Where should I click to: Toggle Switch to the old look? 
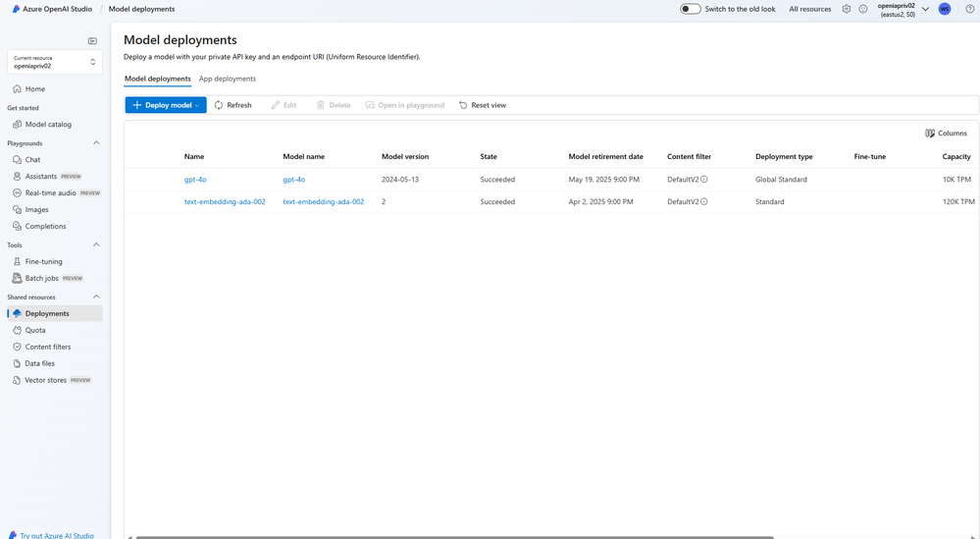(690, 9)
